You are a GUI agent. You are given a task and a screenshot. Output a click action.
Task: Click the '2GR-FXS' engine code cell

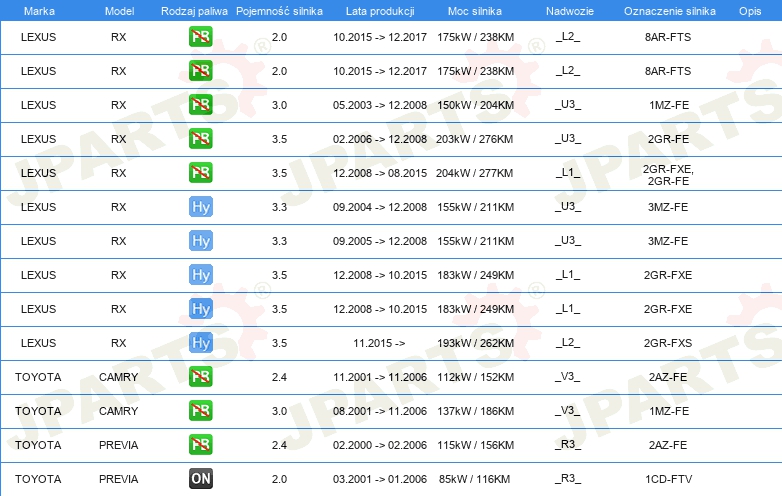coord(668,343)
